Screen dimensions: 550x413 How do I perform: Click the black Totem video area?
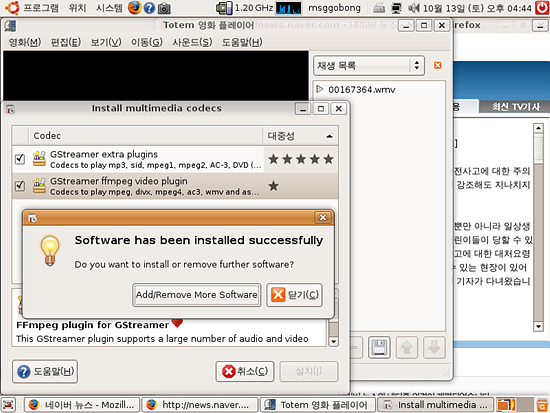pyautogui.click(x=156, y=75)
